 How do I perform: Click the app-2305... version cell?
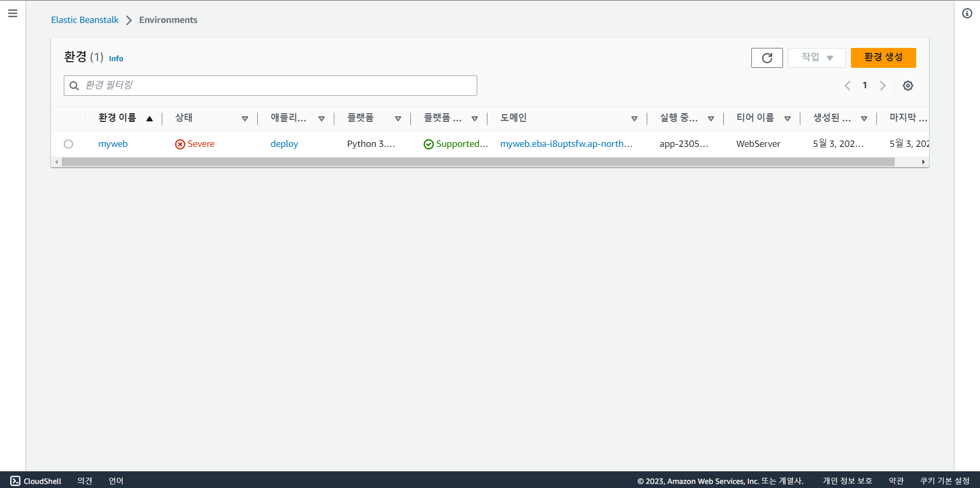[x=684, y=144]
